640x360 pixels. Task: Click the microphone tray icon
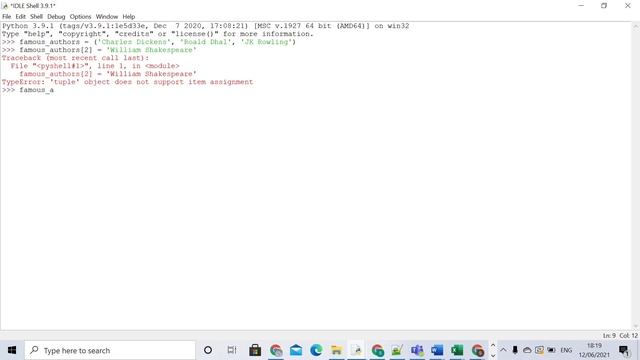pos(515,350)
